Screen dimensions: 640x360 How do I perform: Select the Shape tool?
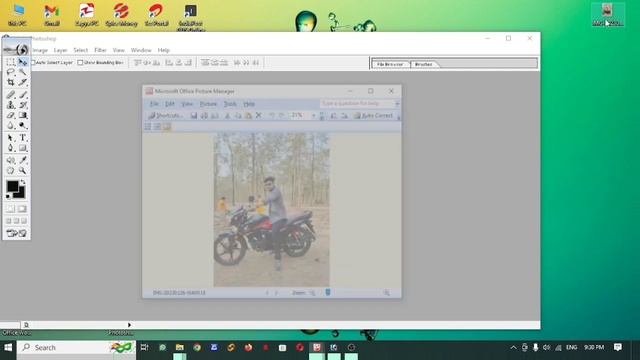23,148
